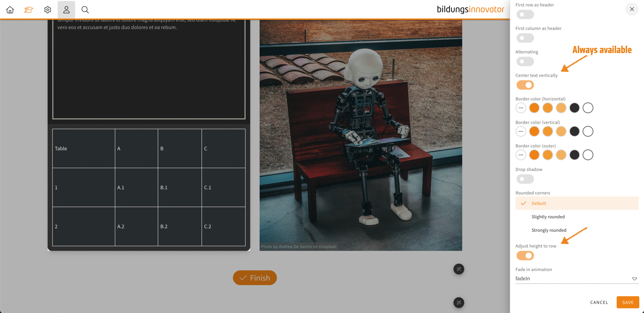Open the search magnifier icon
The image size is (644, 313).
coord(85,10)
